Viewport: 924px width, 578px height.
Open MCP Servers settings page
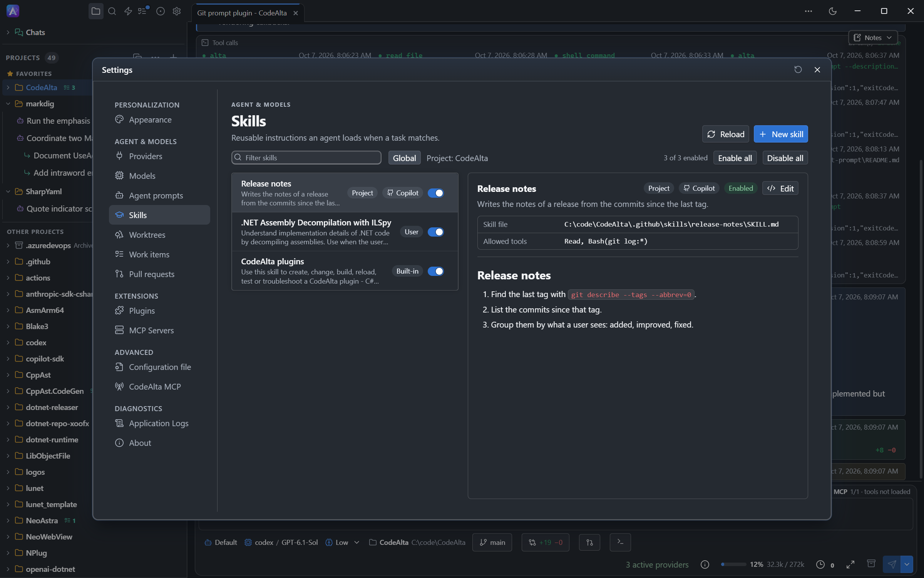(x=159, y=330)
